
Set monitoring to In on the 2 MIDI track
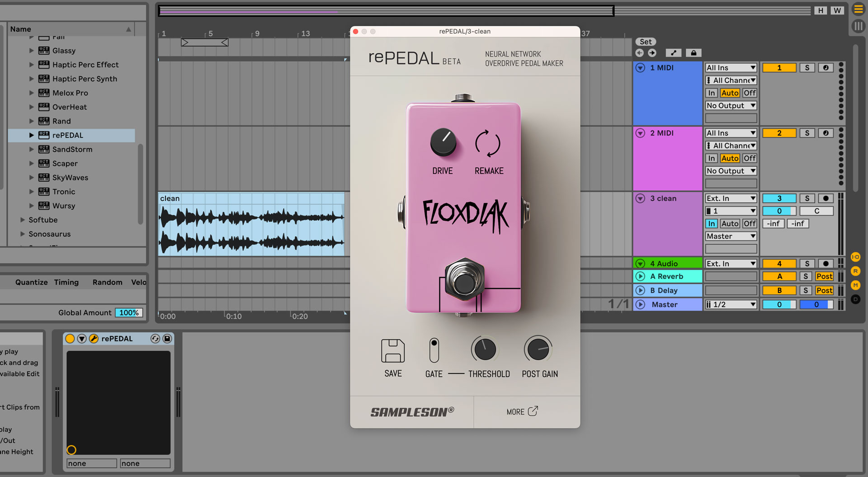tap(711, 158)
